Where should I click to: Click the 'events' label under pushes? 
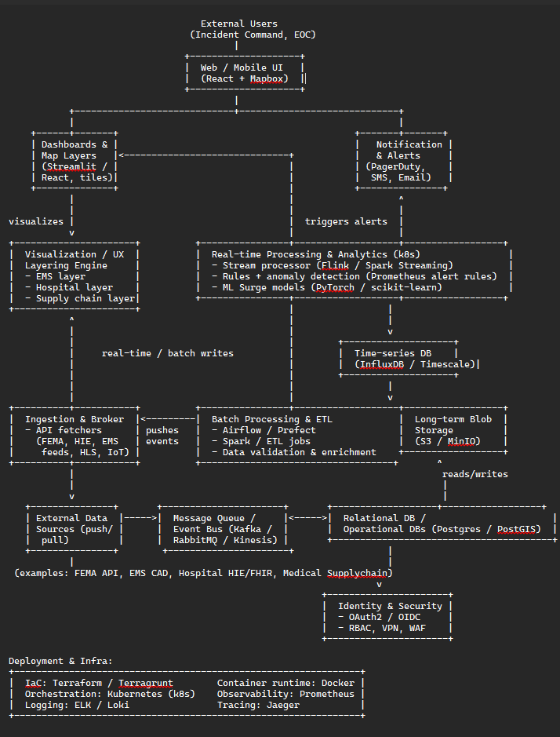coord(162,441)
